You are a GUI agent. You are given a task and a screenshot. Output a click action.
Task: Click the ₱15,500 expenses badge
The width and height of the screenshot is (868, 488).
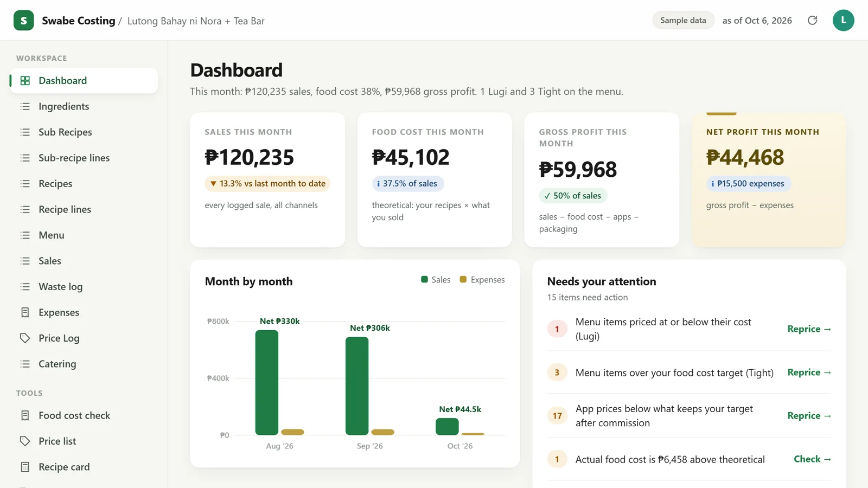(x=749, y=184)
